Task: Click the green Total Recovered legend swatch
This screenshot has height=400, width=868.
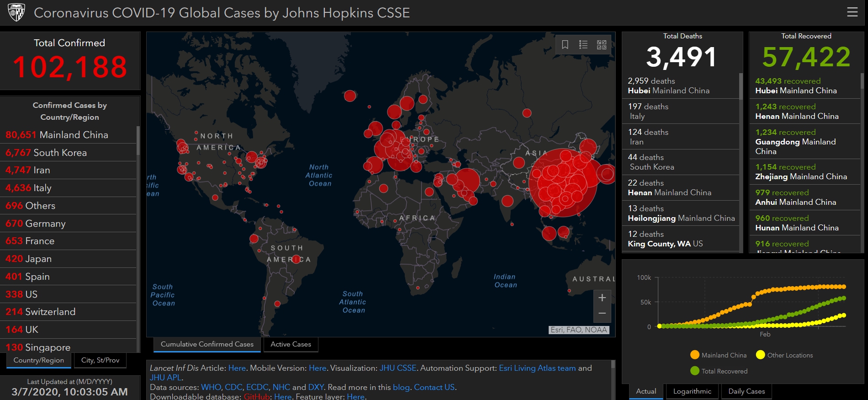Action: [695, 371]
